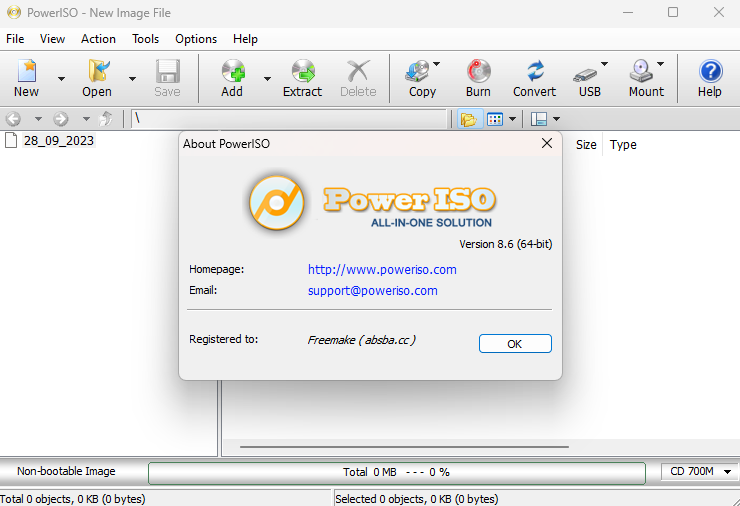This screenshot has width=740, height=506.
Task: Expand the Copy button dropdown arrow
Action: 437,64
